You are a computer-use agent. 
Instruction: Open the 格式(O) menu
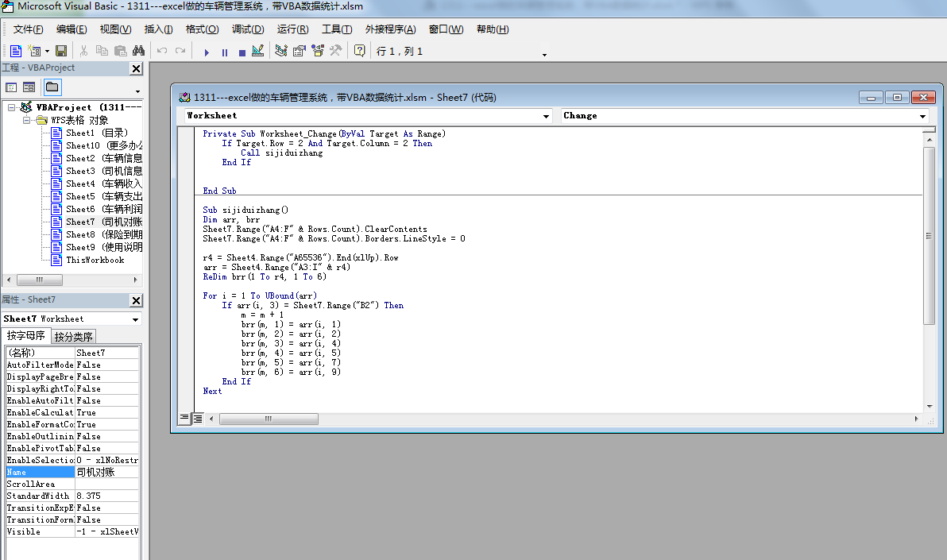pos(202,29)
